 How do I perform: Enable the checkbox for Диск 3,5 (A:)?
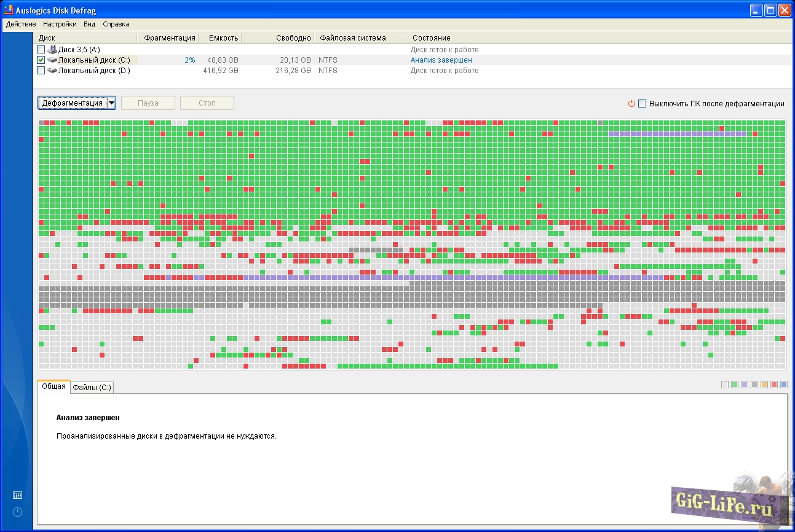(x=41, y=49)
